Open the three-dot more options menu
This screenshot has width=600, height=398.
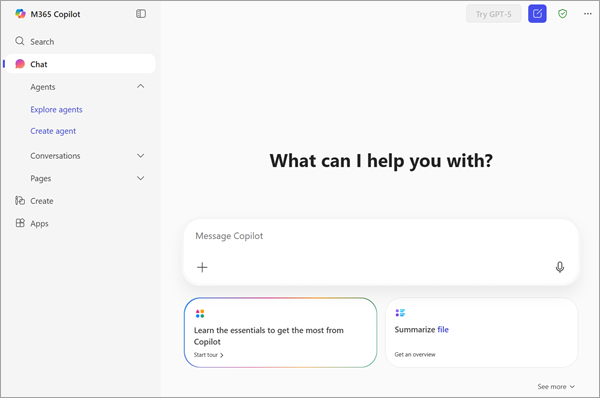pyautogui.click(x=588, y=14)
